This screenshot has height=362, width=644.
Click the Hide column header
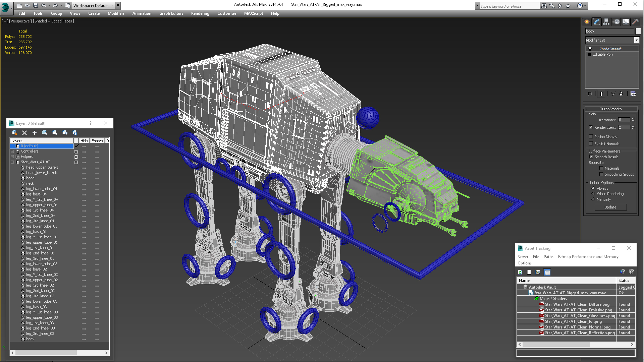pos(84,141)
